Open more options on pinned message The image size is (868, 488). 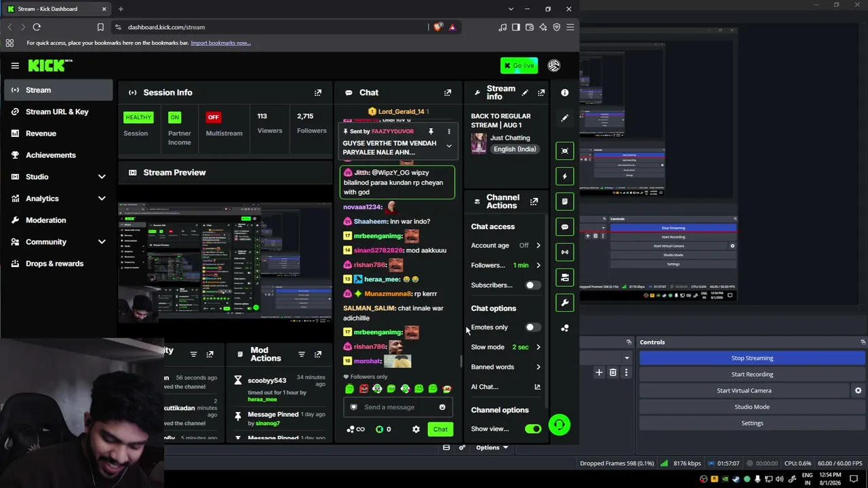[449, 131]
